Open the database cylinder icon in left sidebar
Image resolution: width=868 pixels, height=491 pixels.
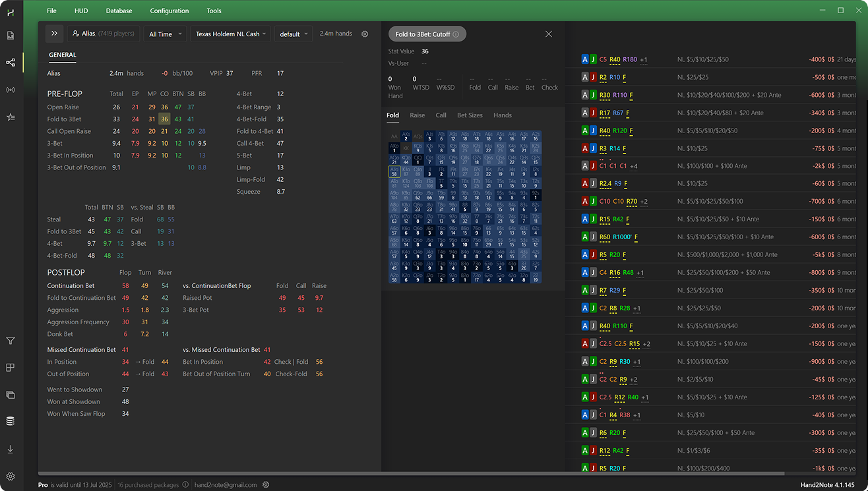click(11, 422)
